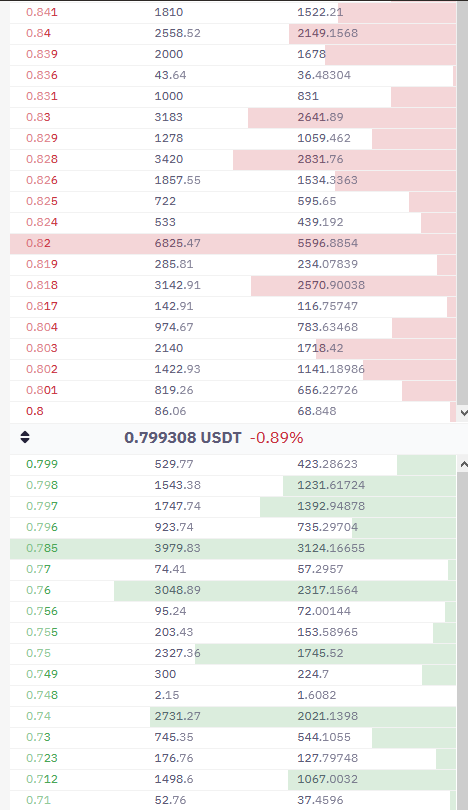Screen dimensions: 468x810
Task: Click total 2641.89 in 0.83 row
Action: (x=320, y=117)
